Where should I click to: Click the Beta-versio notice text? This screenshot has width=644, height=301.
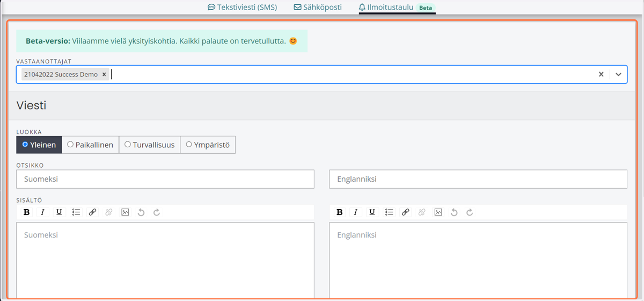[162, 41]
